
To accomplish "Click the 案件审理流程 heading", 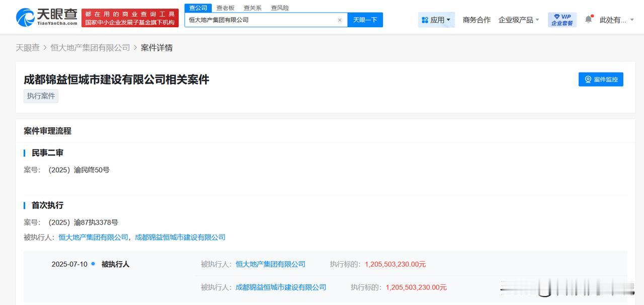I will pyautogui.click(x=47, y=131).
